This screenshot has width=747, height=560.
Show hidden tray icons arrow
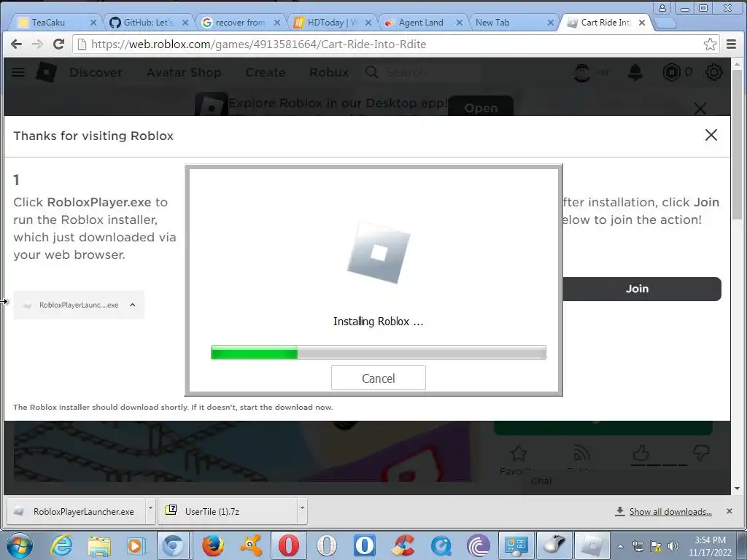[x=620, y=546]
